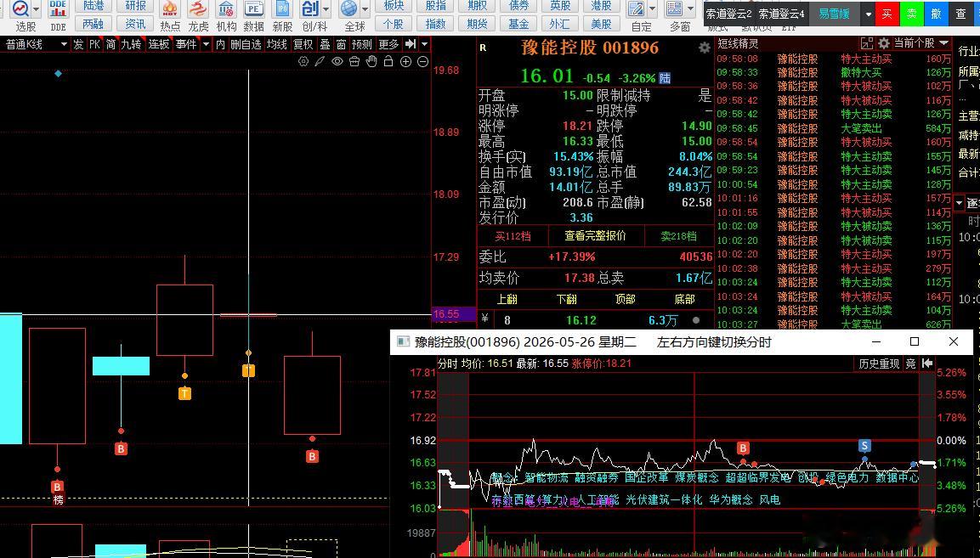Toggle the 叠 overlay option
This screenshot has width=980, height=558.
point(325,44)
